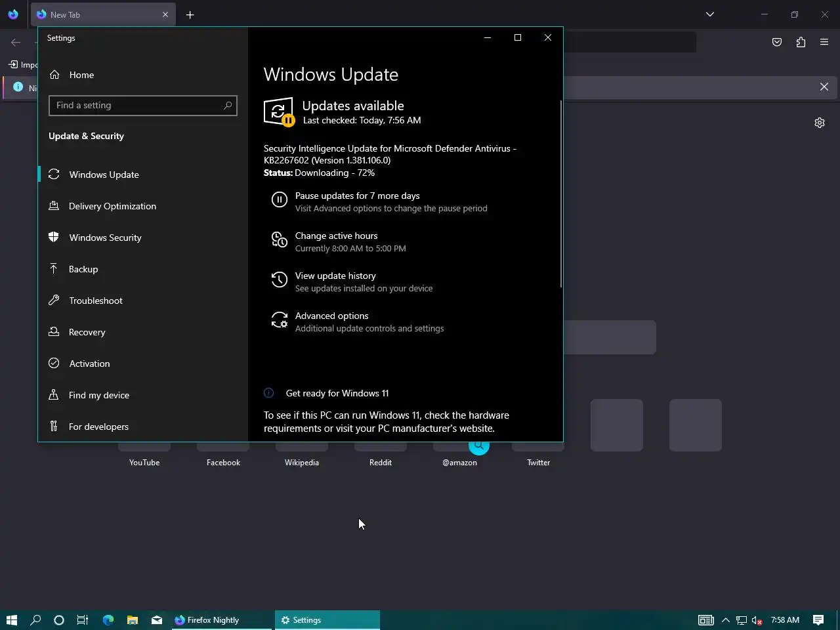840x630 pixels.
Task: Open Mail app from taskbar
Action: 156,619
